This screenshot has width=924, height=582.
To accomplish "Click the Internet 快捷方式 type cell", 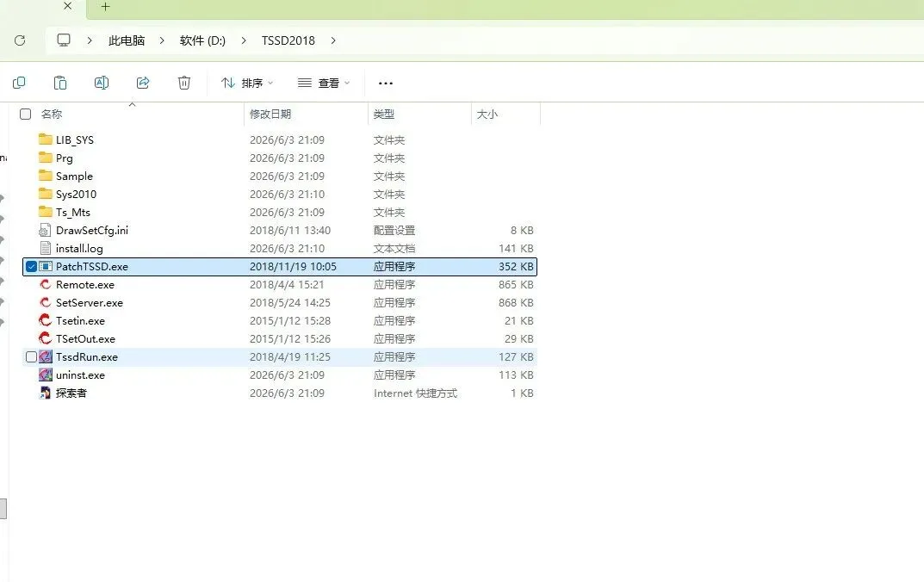I will pos(415,393).
